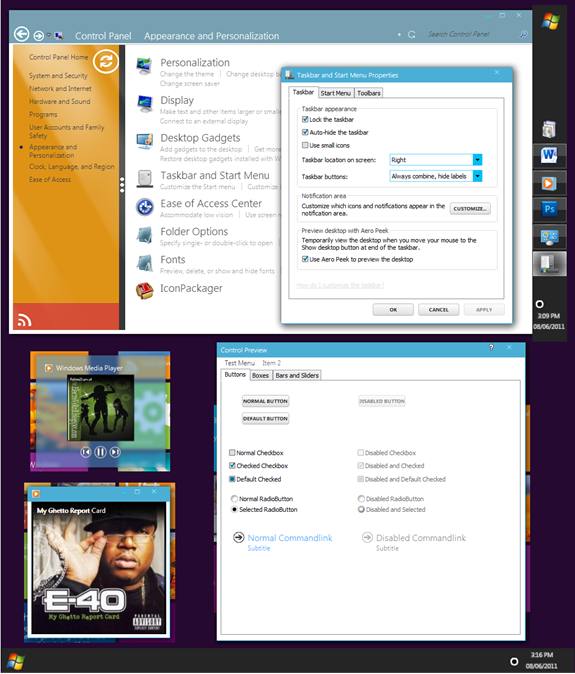This screenshot has width=575, height=674.
Task: Click in the Search Control Panel field
Action: pos(472,34)
